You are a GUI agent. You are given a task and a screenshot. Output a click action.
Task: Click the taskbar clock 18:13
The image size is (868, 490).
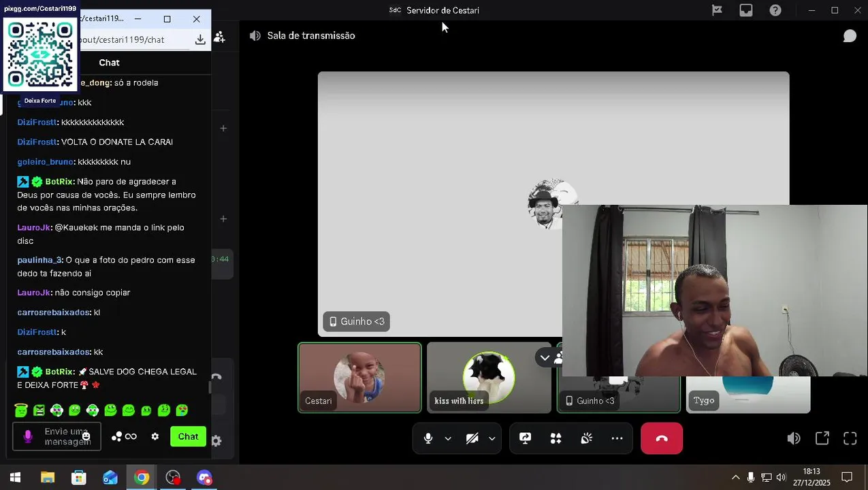(811, 471)
